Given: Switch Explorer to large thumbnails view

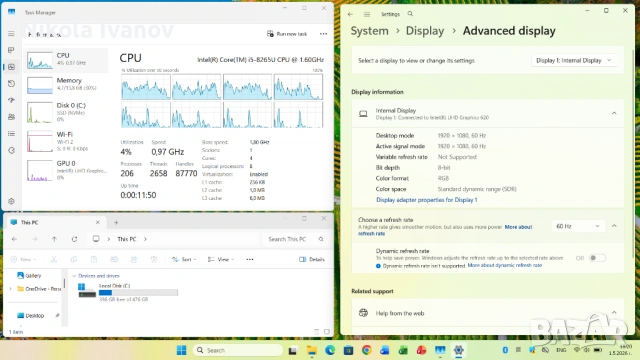Looking at the screenshot, I should (x=327, y=331).
